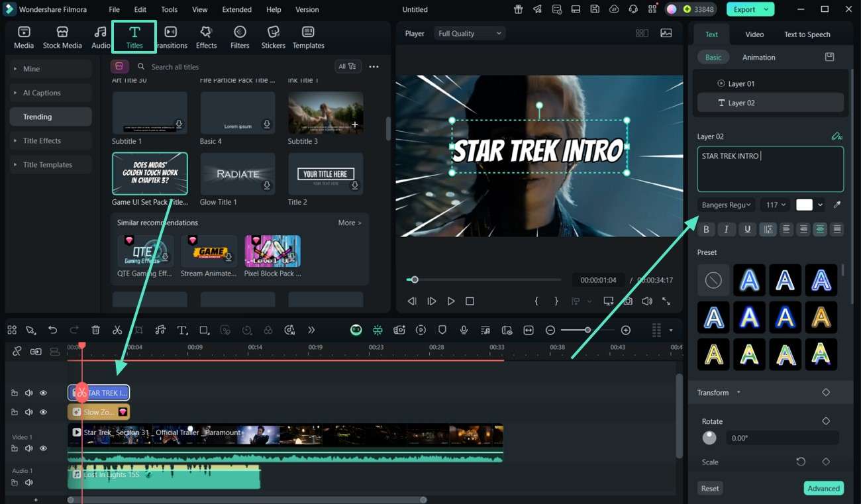
Task: Open the text color dropdown arrow
Action: [x=821, y=205]
